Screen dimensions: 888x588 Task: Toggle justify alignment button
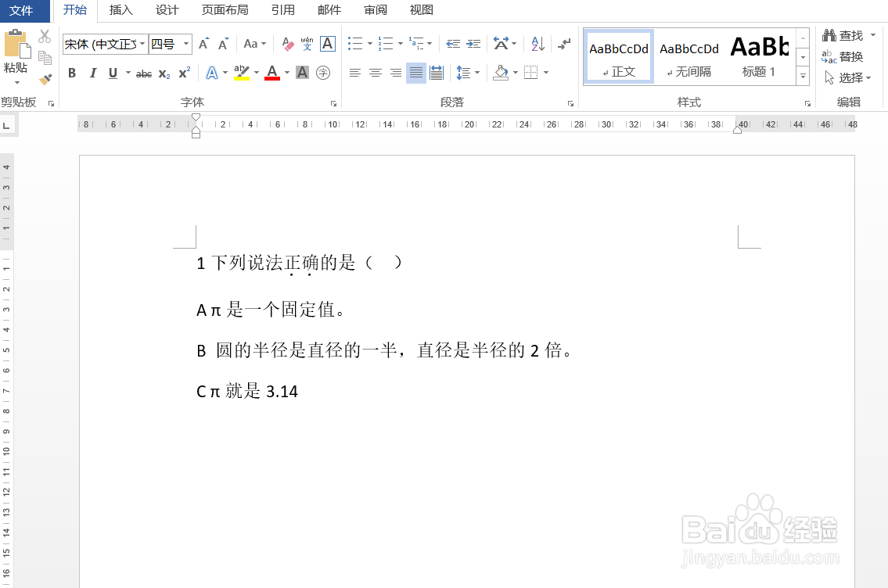(x=416, y=73)
